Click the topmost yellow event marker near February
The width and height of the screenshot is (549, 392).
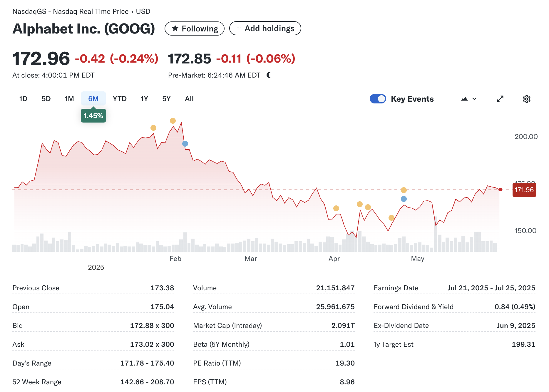coord(173,121)
